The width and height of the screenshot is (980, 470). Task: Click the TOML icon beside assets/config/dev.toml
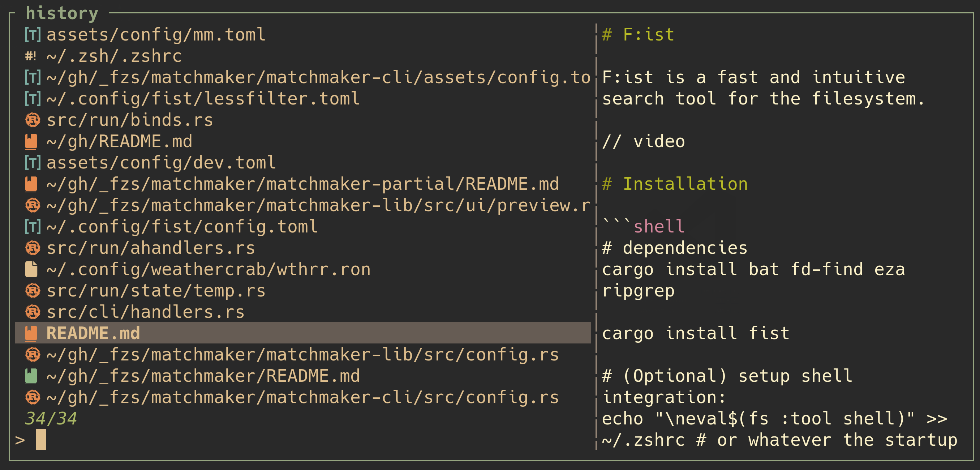pyautogui.click(x=33, y=162)
